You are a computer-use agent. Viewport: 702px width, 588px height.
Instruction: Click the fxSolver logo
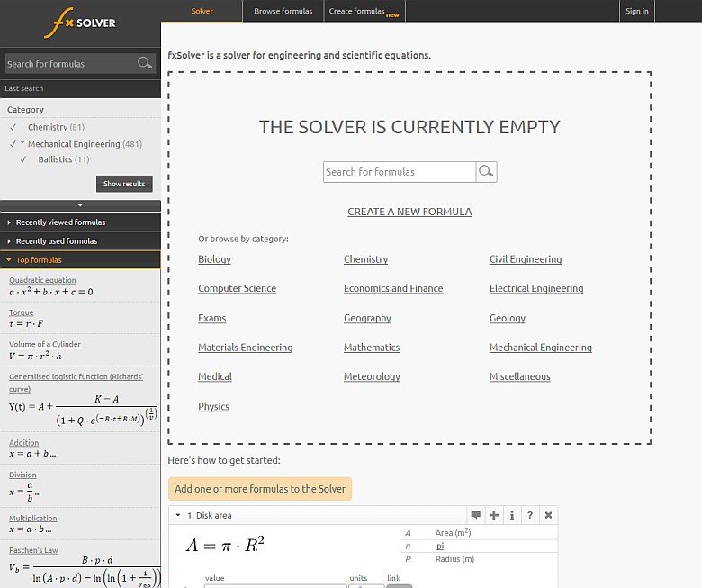79,22
